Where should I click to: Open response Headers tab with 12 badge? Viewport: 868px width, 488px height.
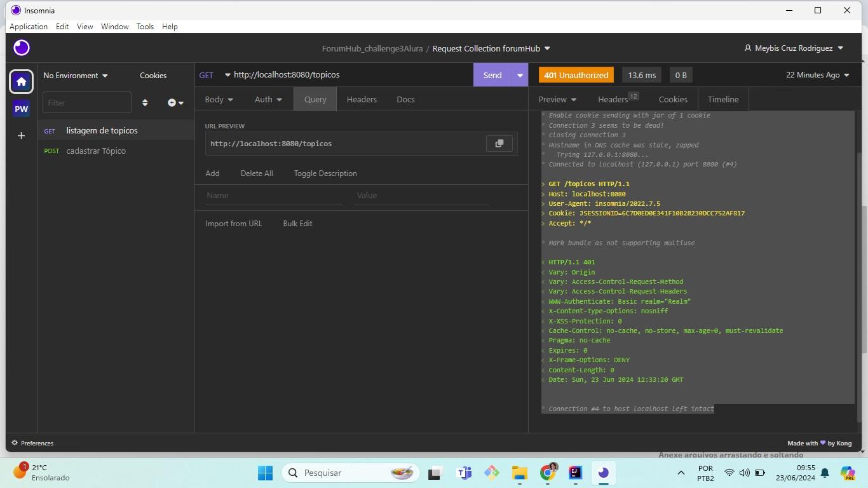pos(618,98)
